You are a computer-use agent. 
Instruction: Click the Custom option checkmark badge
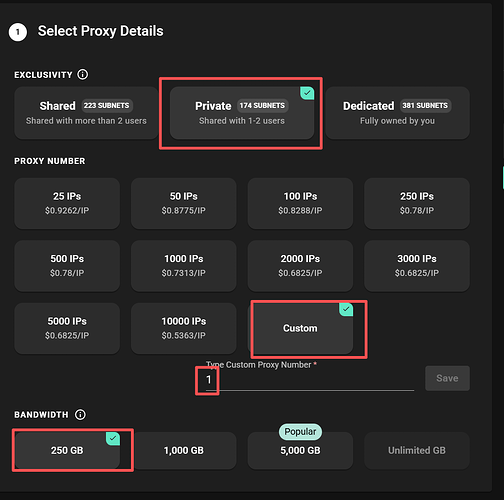point(346,309)
